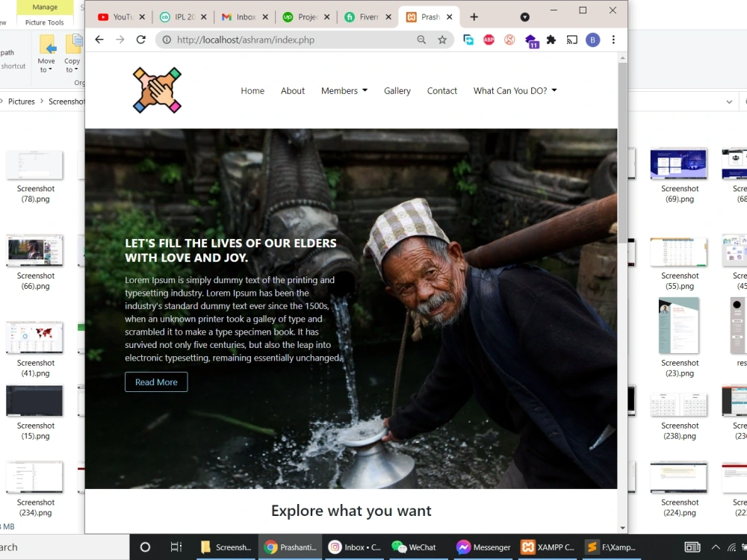Click the scrollbar up arrow
Screen dimensions: 747x560
[622, 58]
